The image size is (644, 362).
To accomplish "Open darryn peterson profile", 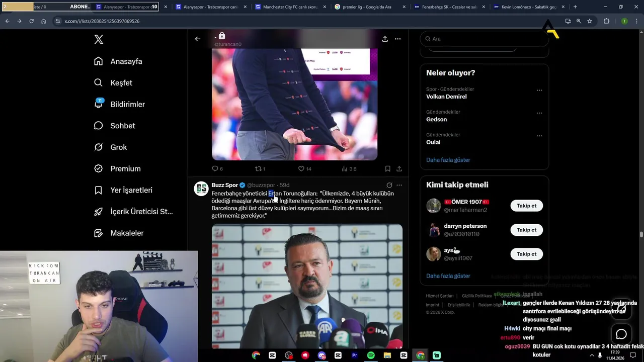I will coord(465,226).
